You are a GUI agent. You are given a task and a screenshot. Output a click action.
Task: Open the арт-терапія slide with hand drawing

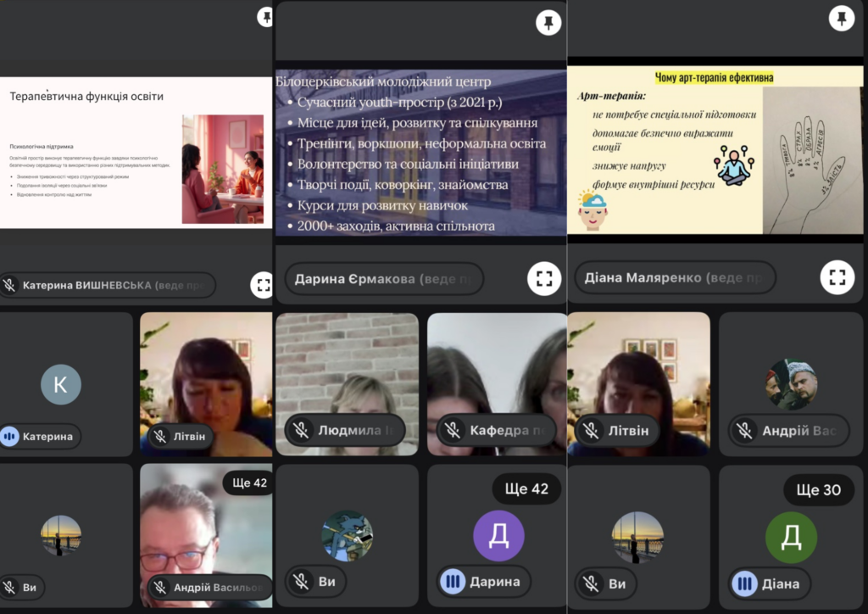point(715,151)
